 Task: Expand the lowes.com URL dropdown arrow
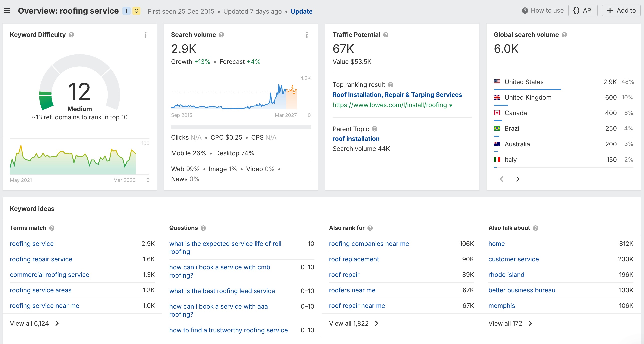pos(451,105)
